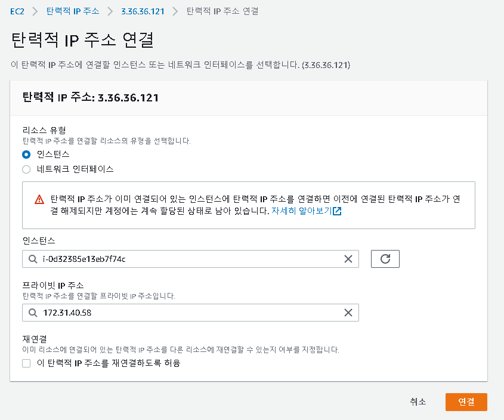The image size is (504, 420).
Task: Click the 탄력적 IP 주소 연결 page title
Action: tap(82, 40)
